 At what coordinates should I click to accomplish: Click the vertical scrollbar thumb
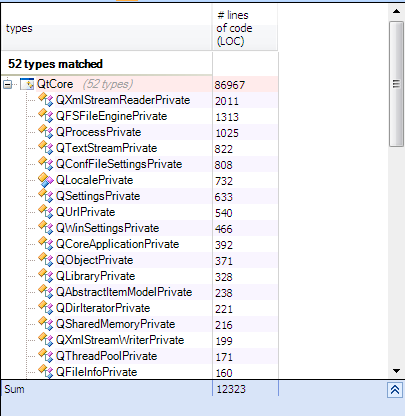tap(396, 84)
